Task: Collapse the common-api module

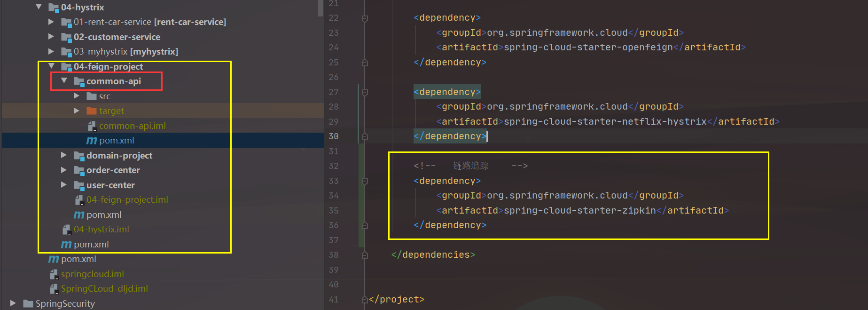Action: point(64,81)
